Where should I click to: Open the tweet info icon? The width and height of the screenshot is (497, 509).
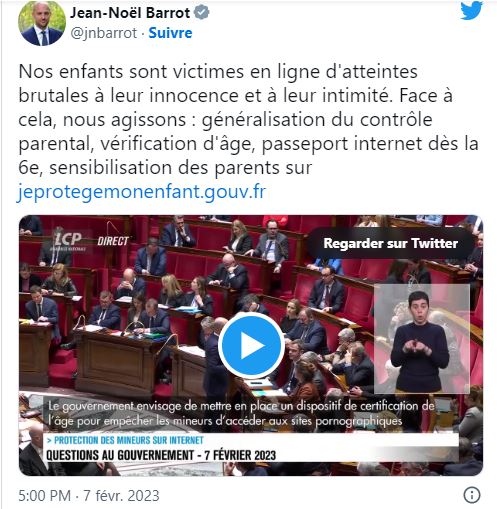click(x=472, y=495)
